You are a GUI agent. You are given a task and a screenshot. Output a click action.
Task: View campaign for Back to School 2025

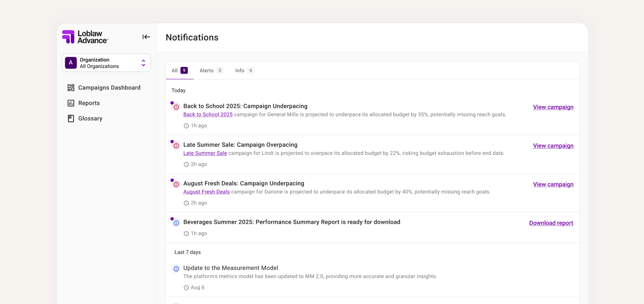553,107
